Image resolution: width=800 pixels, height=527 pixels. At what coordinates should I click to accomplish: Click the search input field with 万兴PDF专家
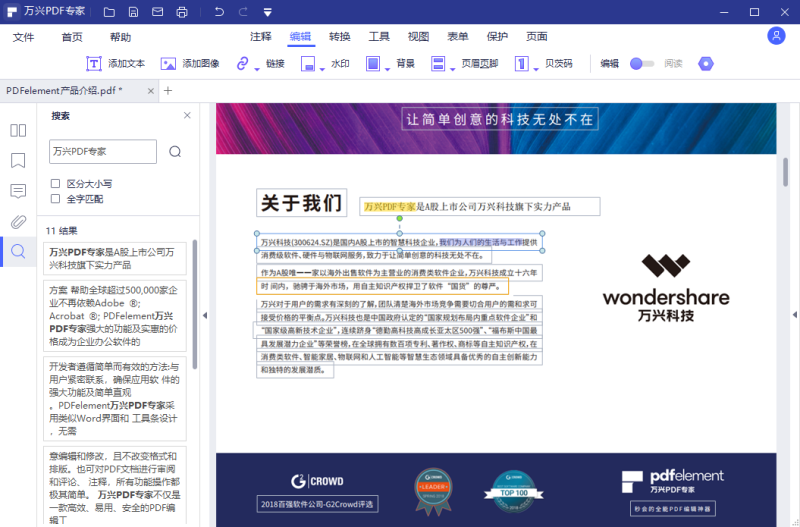103,152
